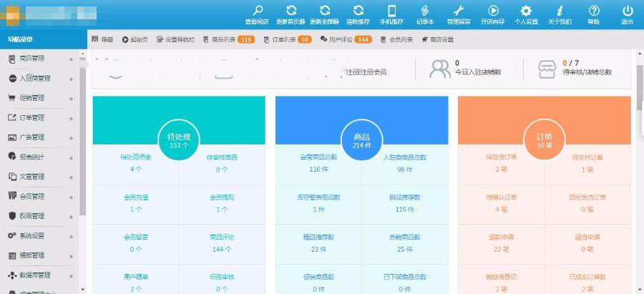Open the 帮助 question mark icon
The width and height of the screenshot is (644, 294).
594,10
